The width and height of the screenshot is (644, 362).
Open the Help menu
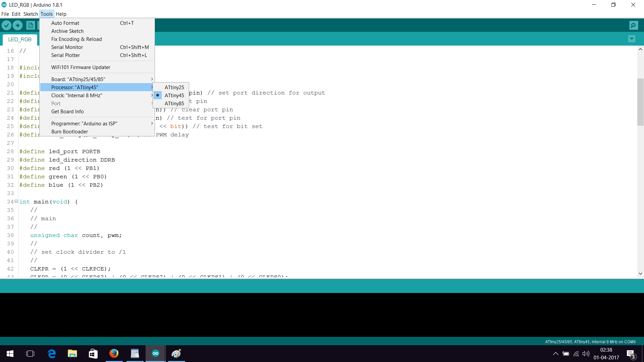(x=61, y=14)
